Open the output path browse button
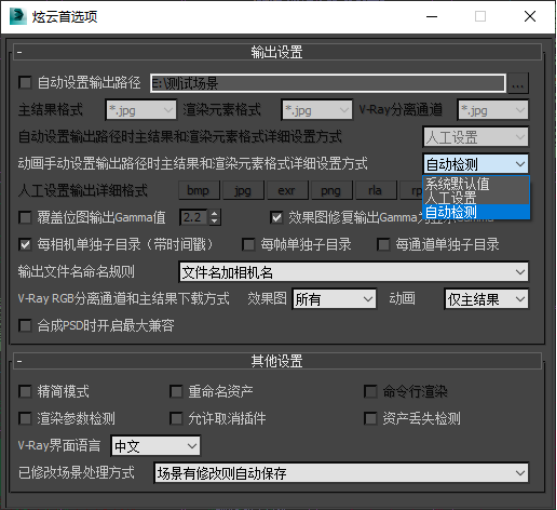The width and height of the screenshot is (557, 510). coord(518,83)
